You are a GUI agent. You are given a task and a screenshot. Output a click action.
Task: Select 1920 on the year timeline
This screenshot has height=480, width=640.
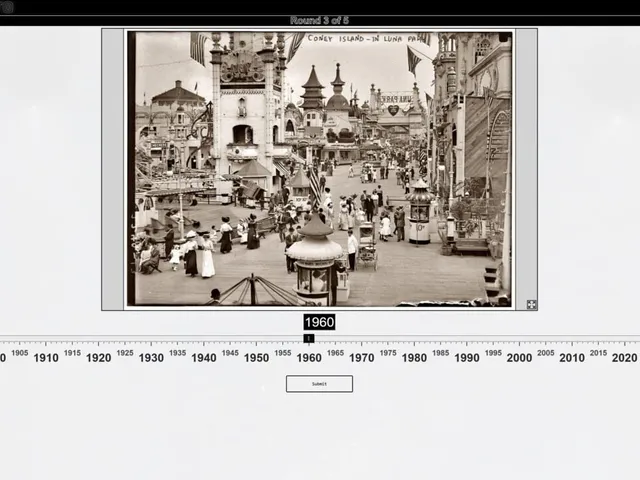coord(99,358)
